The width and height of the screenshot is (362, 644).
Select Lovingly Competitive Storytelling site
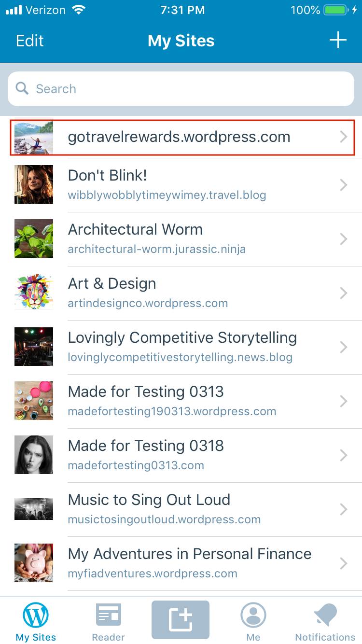[181, 347]
